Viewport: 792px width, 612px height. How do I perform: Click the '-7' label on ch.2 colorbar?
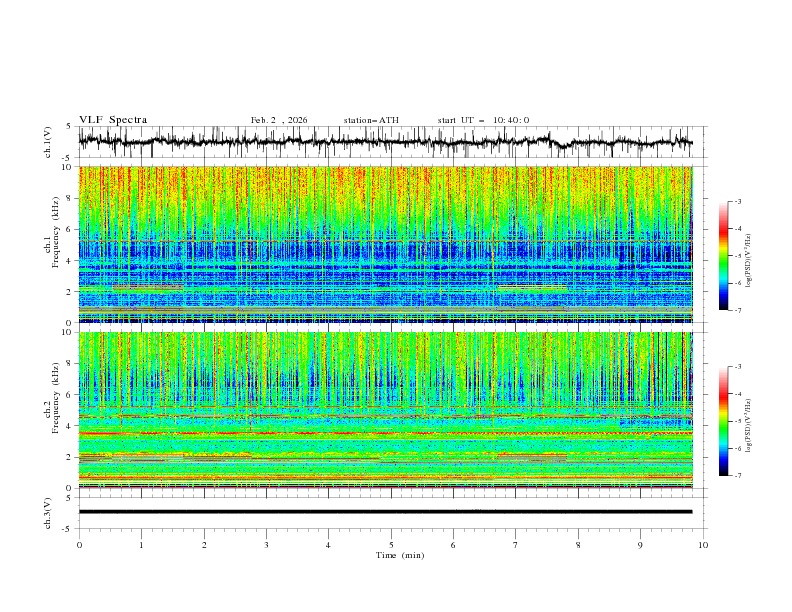click(738, 476)
